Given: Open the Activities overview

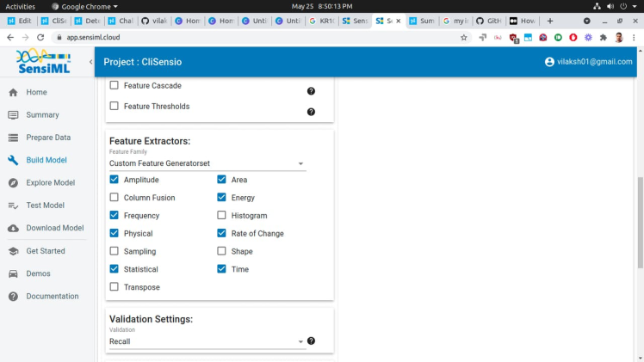Looking at the screenshot, I should [20, 6].
